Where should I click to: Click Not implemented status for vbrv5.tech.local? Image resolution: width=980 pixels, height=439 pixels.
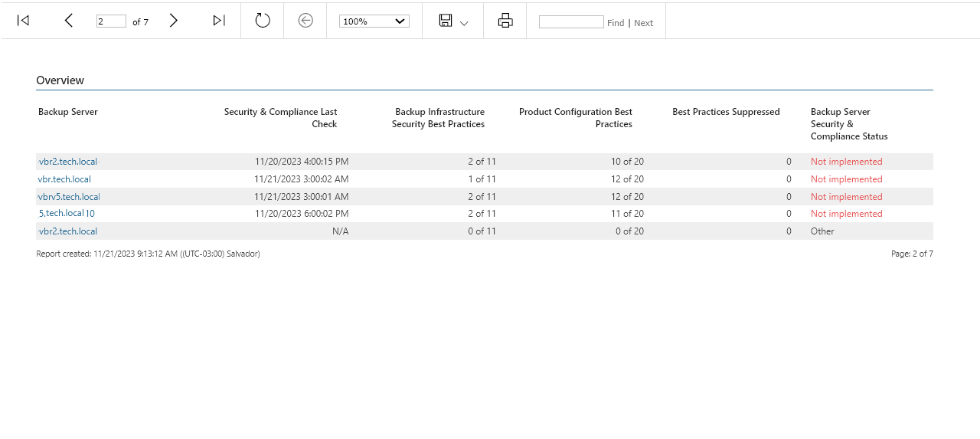pyautogui.click(x=847, y=197)
